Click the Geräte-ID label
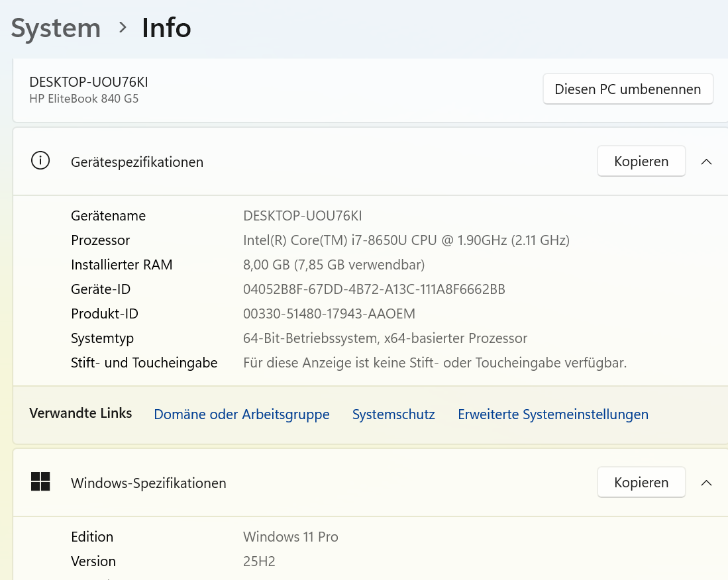 point(101,289)
